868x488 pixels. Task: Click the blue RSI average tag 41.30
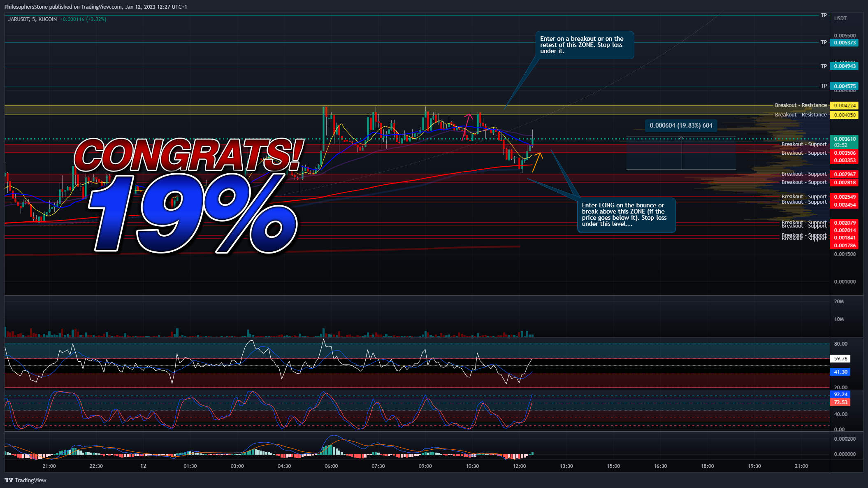tap(840, 372)
